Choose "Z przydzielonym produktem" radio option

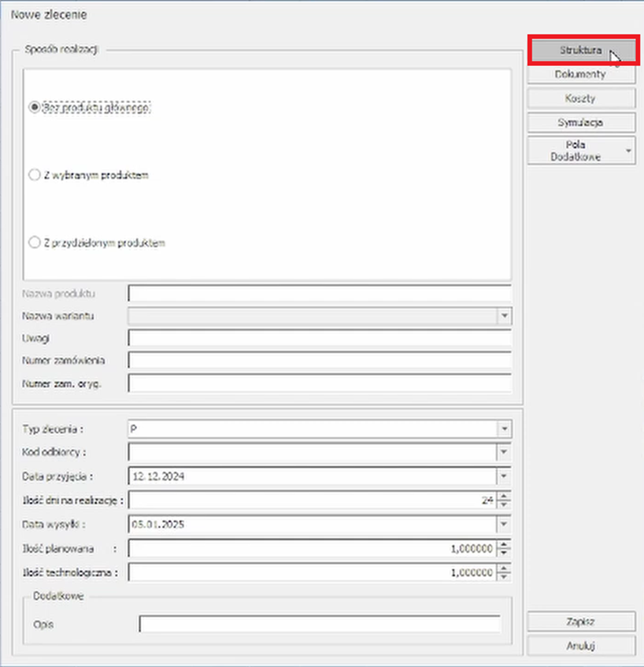pos(35,243)
